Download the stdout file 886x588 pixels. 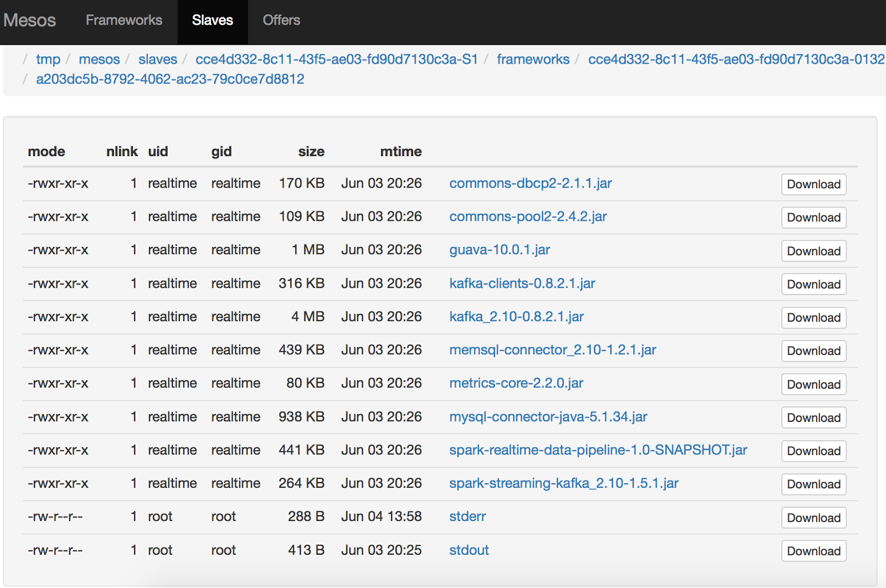tap(813, 551)
